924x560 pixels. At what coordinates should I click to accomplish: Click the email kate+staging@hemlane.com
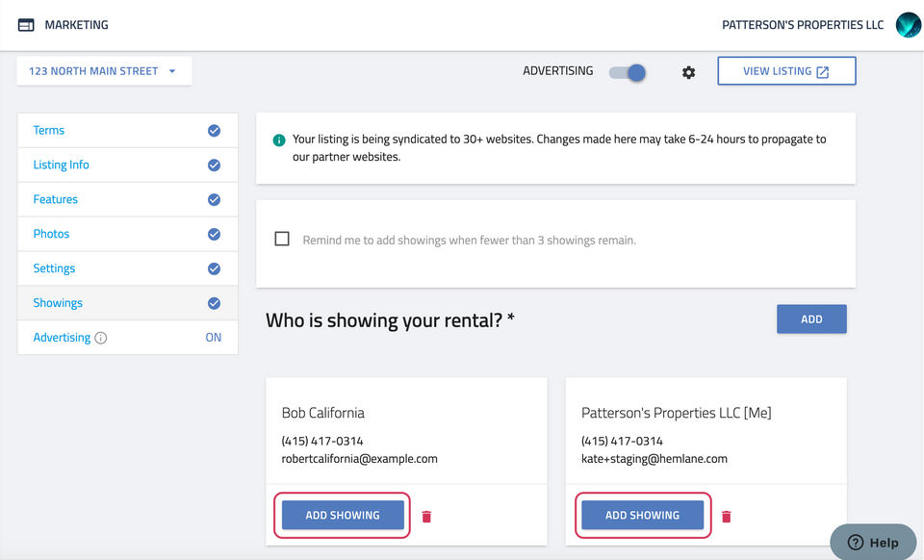coord(654,459)
